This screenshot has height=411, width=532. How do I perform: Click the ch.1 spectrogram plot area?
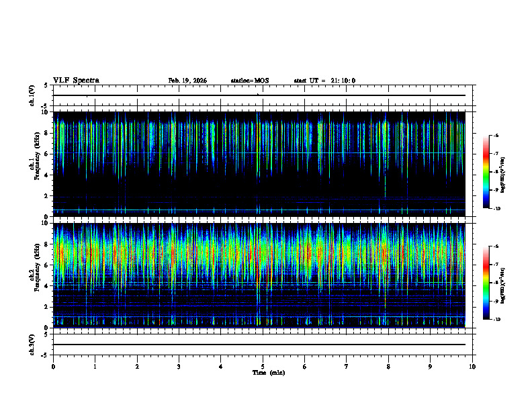pos(259,164)
